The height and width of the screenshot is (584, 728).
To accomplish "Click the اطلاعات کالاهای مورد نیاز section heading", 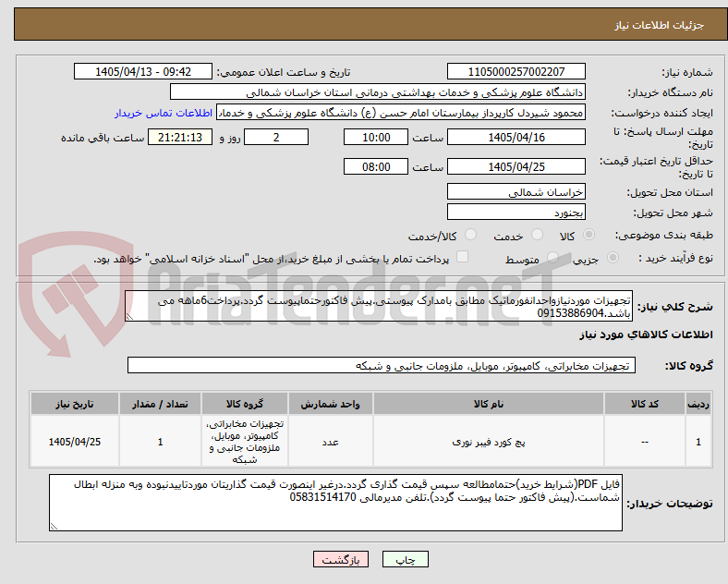I will pyautogui.click(x=646, y=335).
